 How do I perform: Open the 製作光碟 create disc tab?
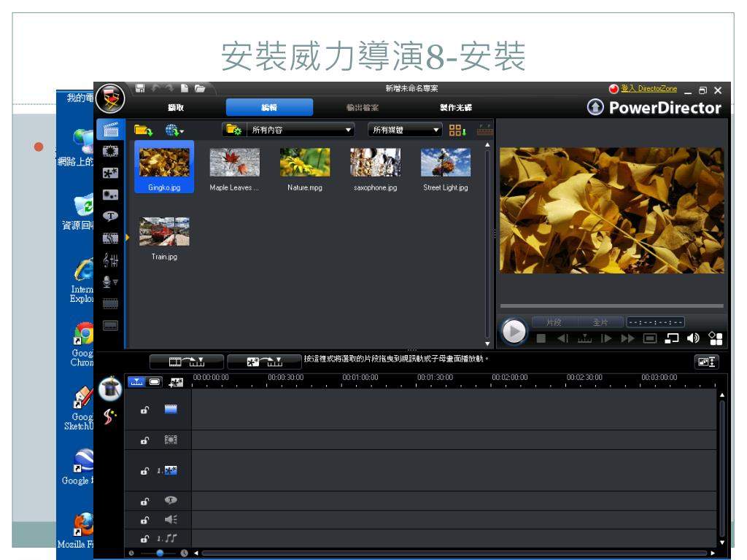456,108
